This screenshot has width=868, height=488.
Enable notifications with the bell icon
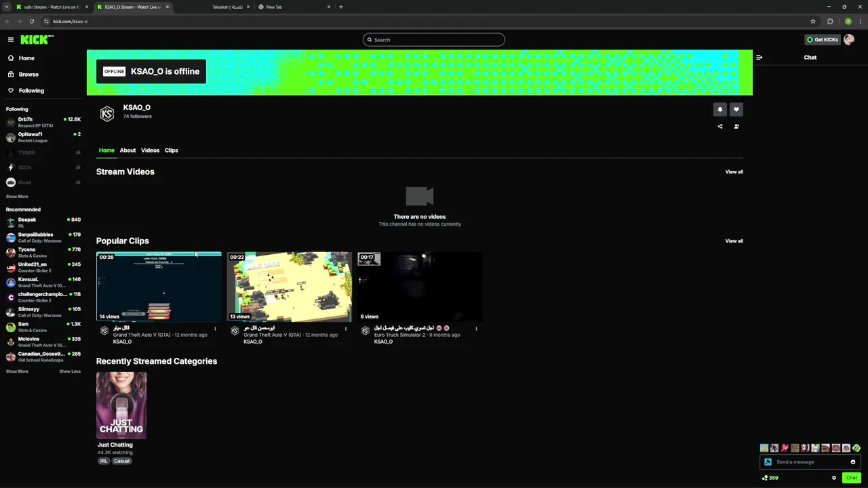coord(720,109)
